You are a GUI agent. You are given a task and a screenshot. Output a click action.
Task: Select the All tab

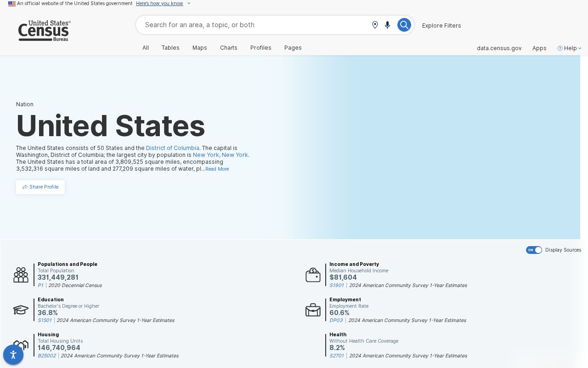point(146,48)
